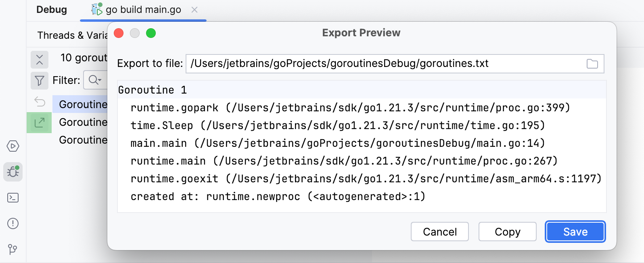Open the Filter search options dropdown
The width and height of the screenshot is (644, 263).
[x=95, y=80]
